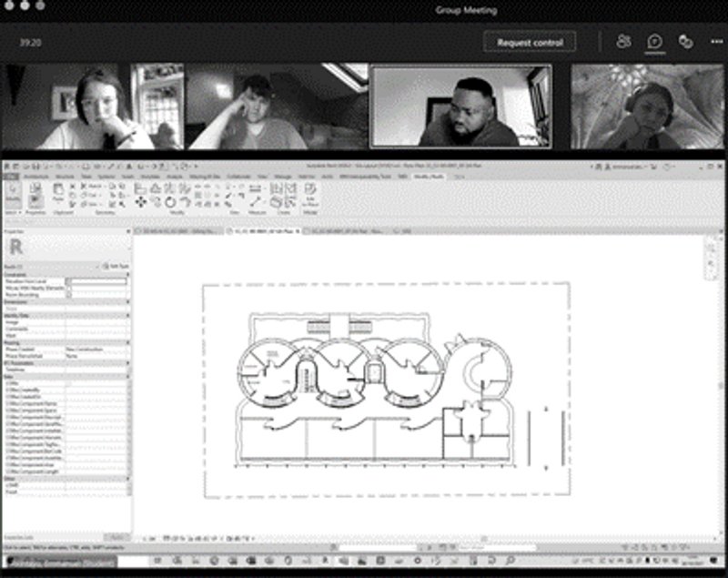Toggle the Room Bounding checkbox
The height and width of the screenshot is (578, 728).
tap(70, 295)
